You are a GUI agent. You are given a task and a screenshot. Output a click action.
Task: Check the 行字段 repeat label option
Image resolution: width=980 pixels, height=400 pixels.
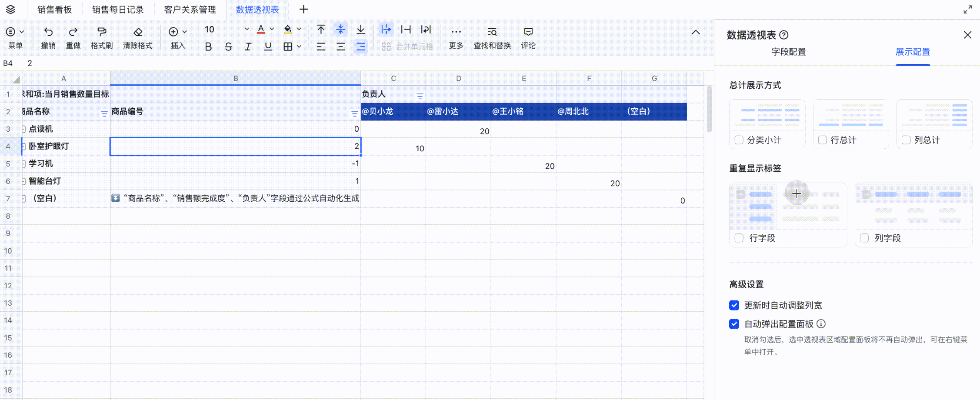[739, 238]
